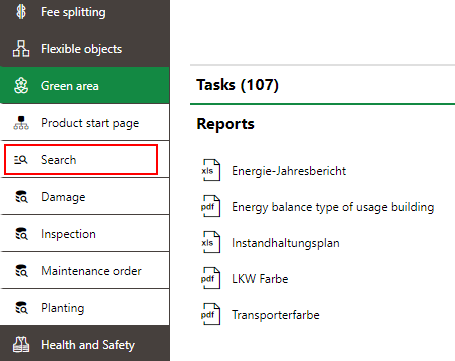The image size is (455, 361).
Task: Click the Green area flower icon
Action: 21,86
